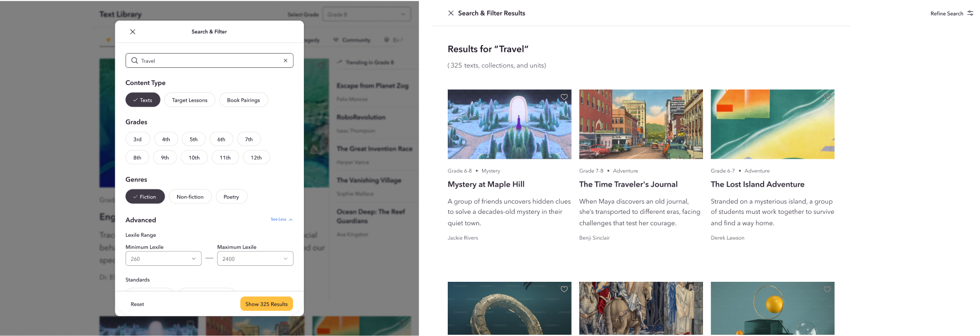Click the Trending in Grade 8 heading
The image size is (980, 336).
(369, 62)
